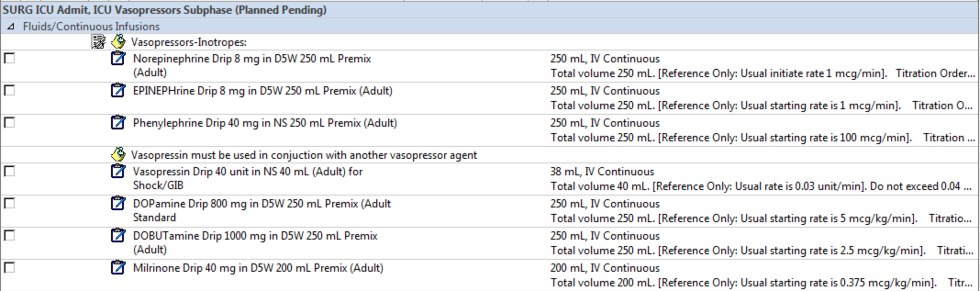Image resolution: width=980 pixels, height=291 pixels.
Task: Click the DOBUTamine 250 mL IV Continuous details
Action: 605,236
